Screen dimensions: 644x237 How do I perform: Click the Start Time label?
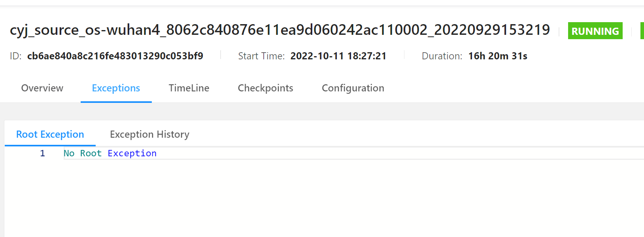click(261, 56)
